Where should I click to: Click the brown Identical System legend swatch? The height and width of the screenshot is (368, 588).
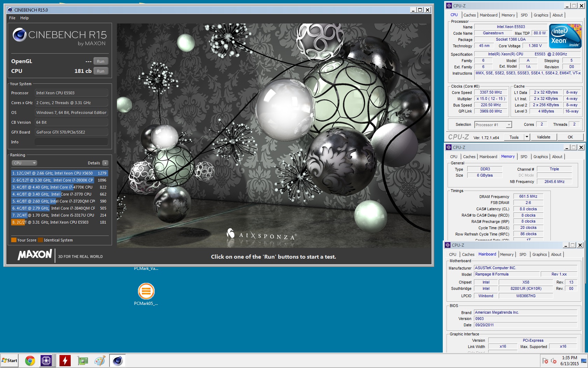coord(40,240)
